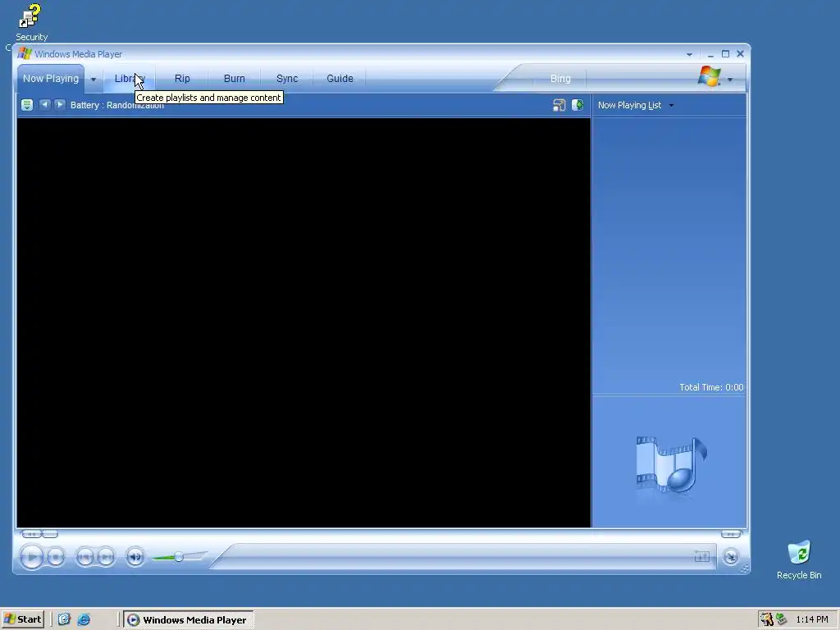Click the Total Time: 0:00 label
The width and height of the screenshot is (840, 630).
(x=711, y=387)
